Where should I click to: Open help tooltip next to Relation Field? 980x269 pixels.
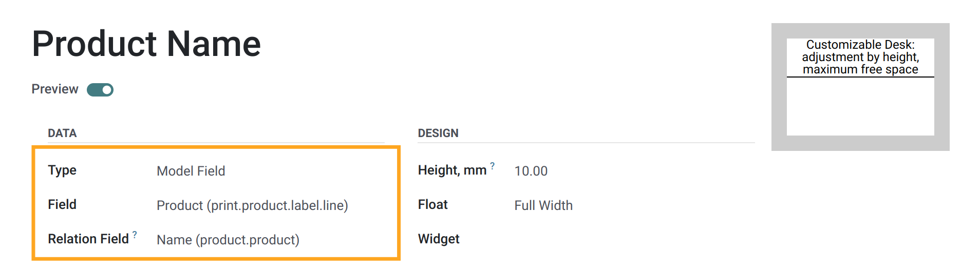pyautogui.click(x=135, y=234)
